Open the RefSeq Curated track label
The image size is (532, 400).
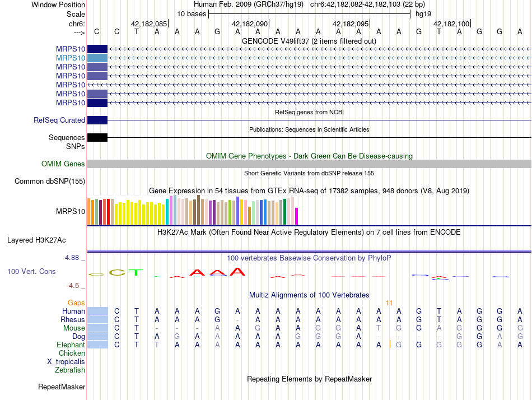point(59,120)
